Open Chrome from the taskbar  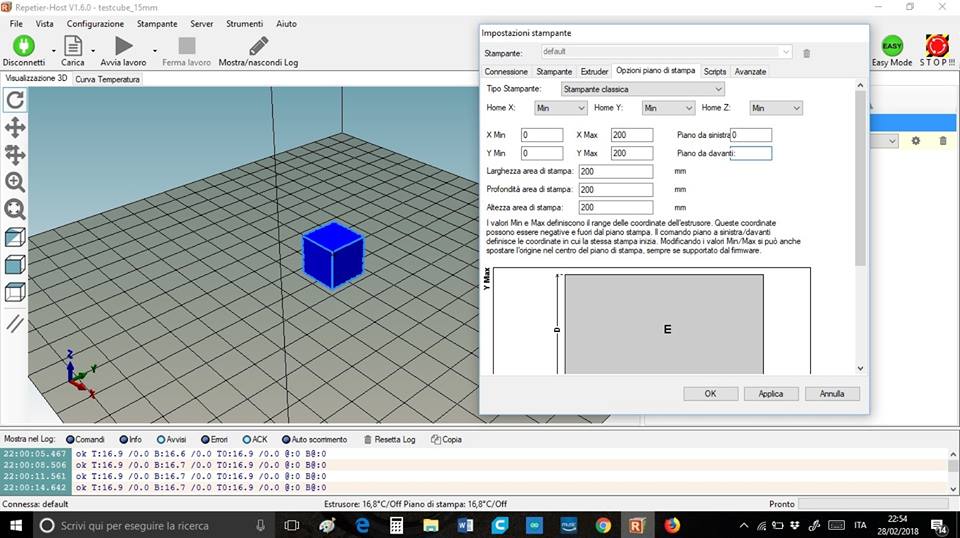tap(603, 525)
